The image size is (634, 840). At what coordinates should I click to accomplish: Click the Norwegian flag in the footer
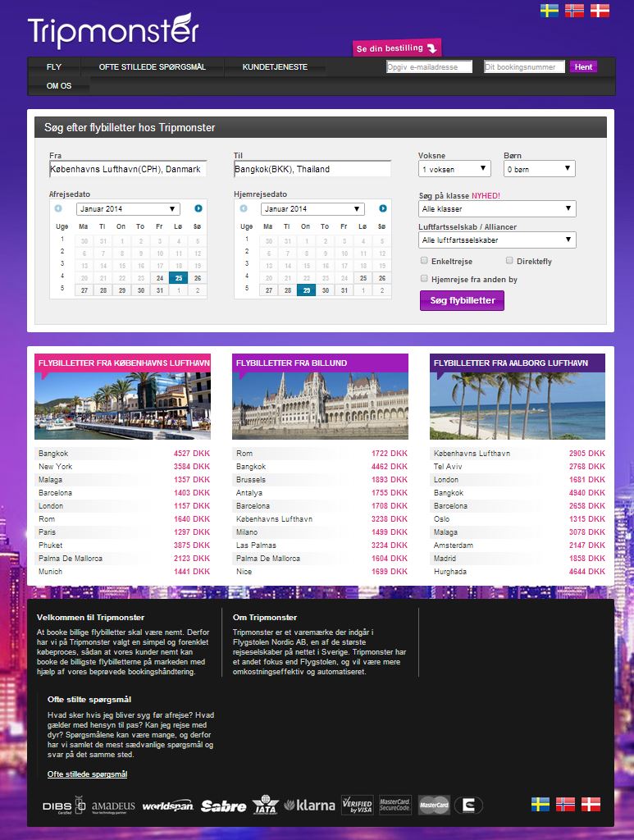(565, 804)
